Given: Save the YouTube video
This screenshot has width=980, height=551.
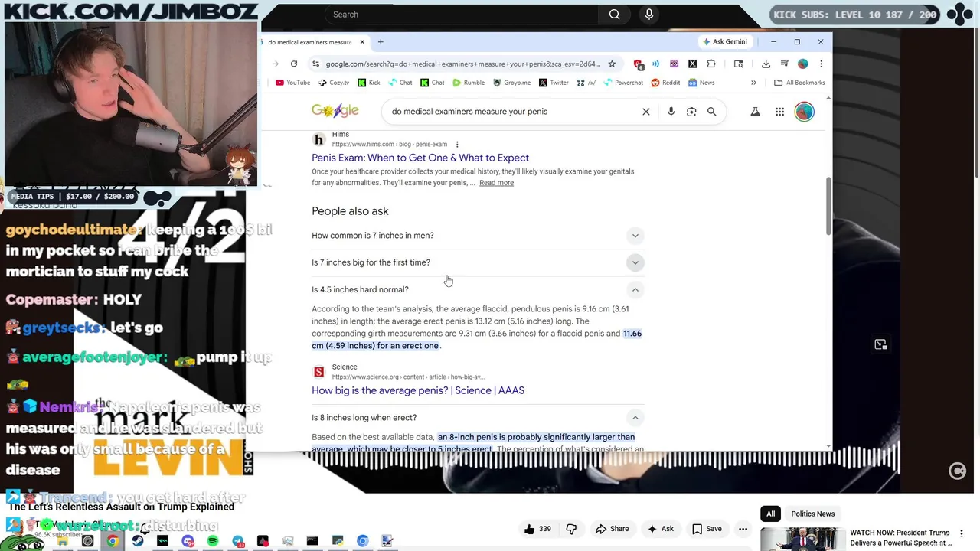Looking at the screenshot, I should [706, 529].
